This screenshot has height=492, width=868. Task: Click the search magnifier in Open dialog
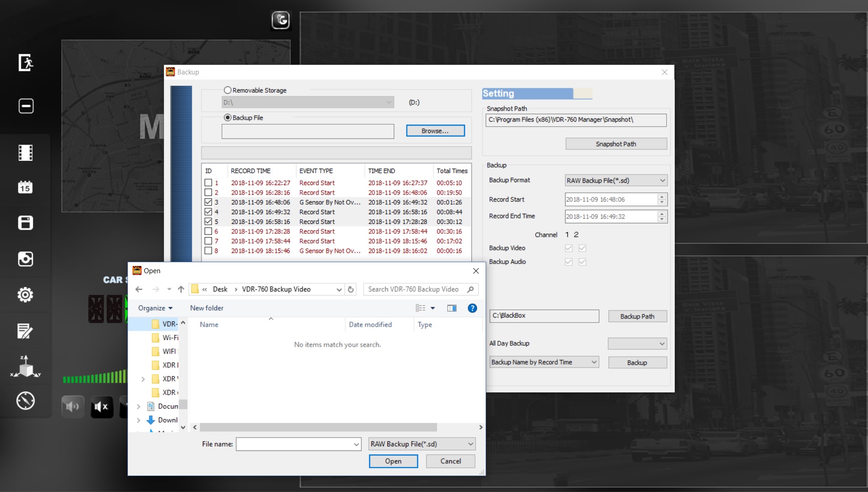[471, 289]
